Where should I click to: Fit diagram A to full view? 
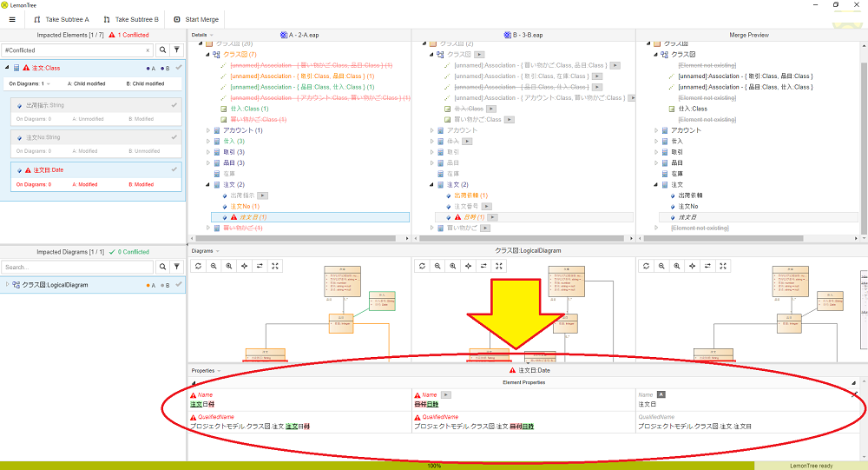[275, 266]
